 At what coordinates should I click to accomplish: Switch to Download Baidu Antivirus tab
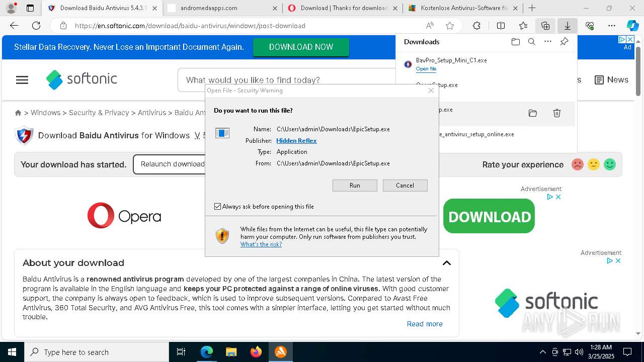coord(103,8)
